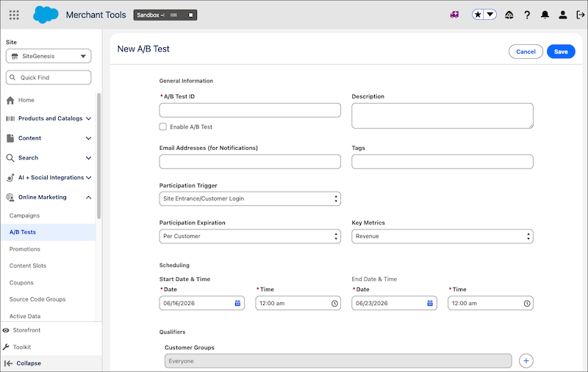Collapse the Online Marketing section chevron
Viewport: 588px width, 372px height.
click(x=88, y=197)
